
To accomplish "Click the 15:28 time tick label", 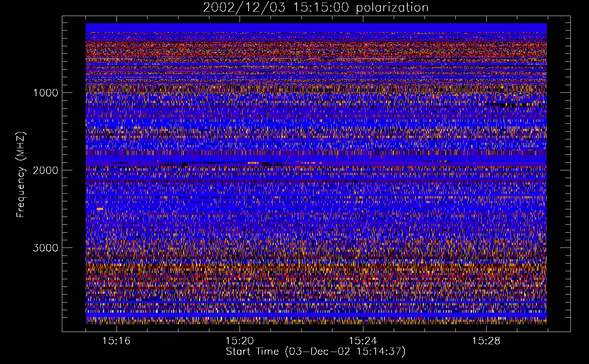I will pyautogui.click(x=486, y=341).
